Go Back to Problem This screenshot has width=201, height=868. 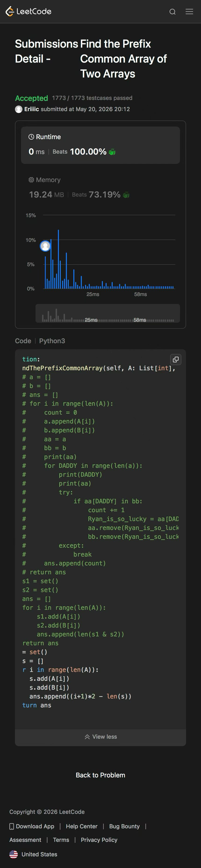click(x=100, y=775)
